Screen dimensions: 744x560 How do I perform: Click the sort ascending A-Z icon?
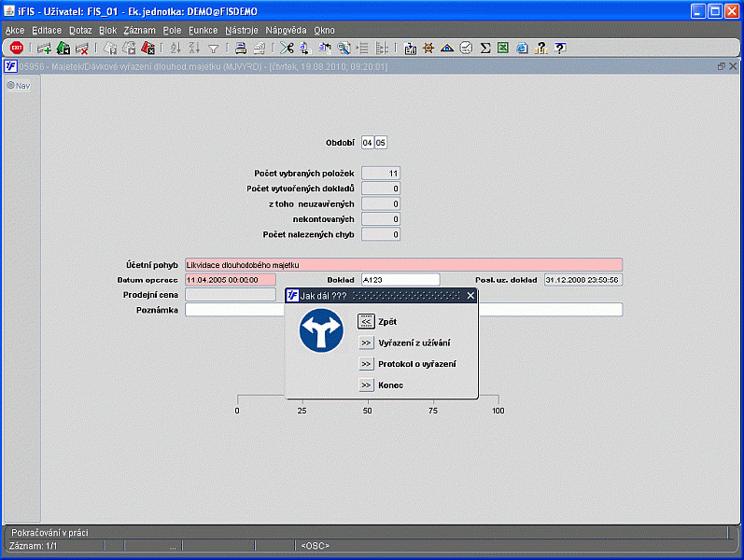click(x=175, y=48)
